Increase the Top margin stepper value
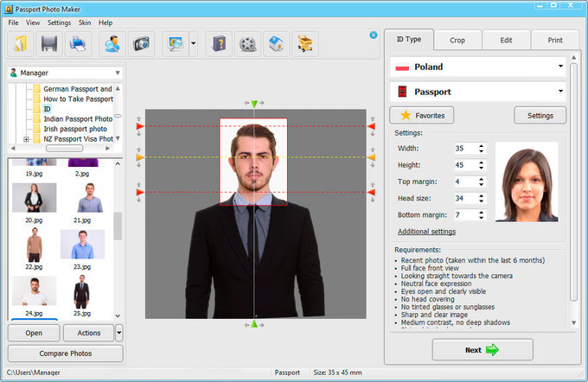 pyautogui.click(x=481, y=179)
